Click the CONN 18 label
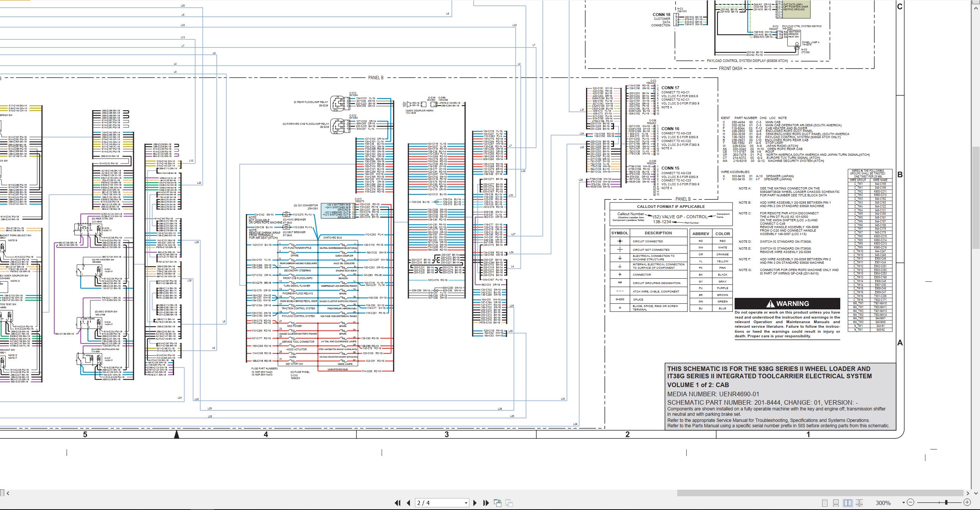The height and width of the screenshot is (510, 980). (x=661, y=15)
